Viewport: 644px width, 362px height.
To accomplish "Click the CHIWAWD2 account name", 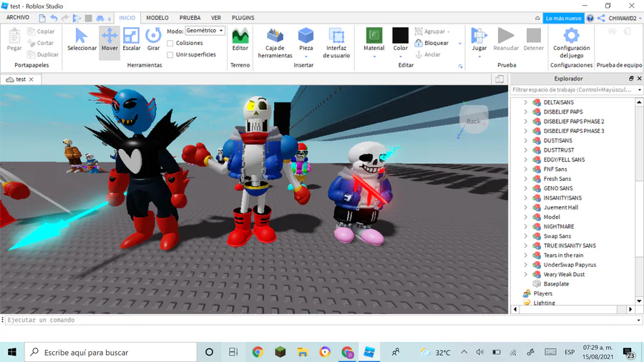I will pos(623,18).
